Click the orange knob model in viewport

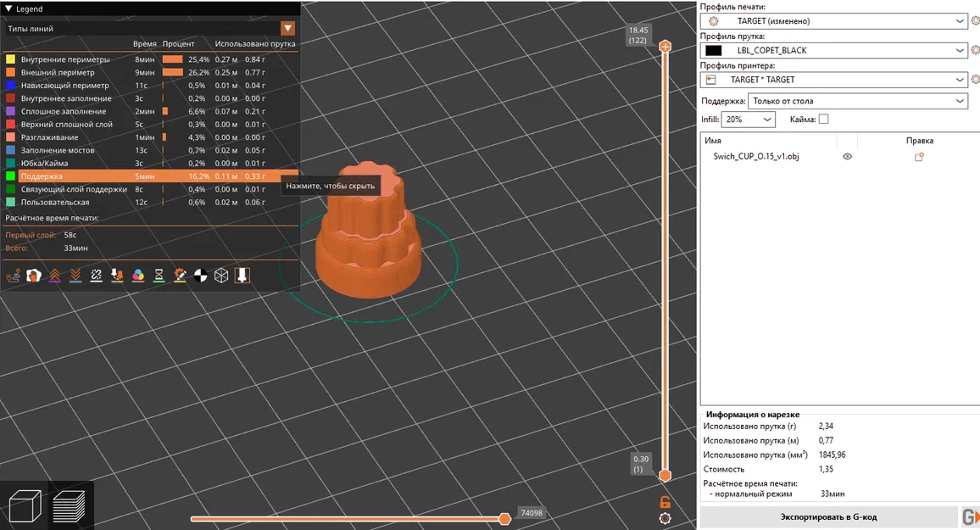[x=368, y=232]
